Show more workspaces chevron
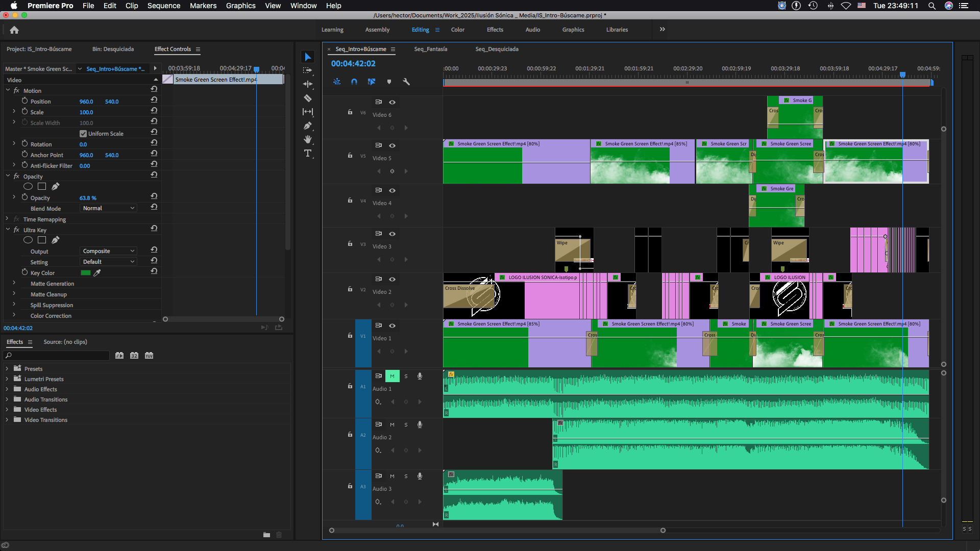Viewport: 980px width, 551px height. point(662,29)
